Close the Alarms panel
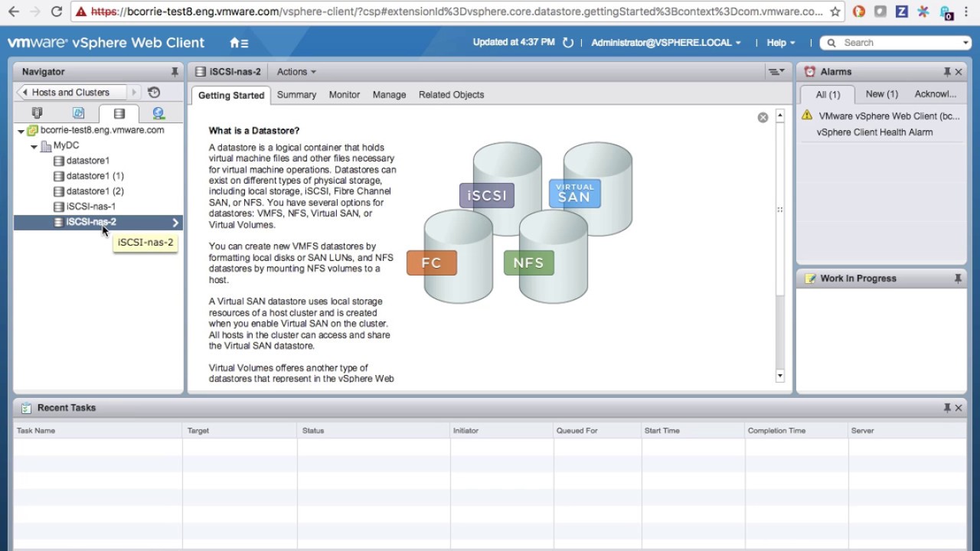Screen dimensions: 980x551 pyautogui.click(x=958, y=72)
